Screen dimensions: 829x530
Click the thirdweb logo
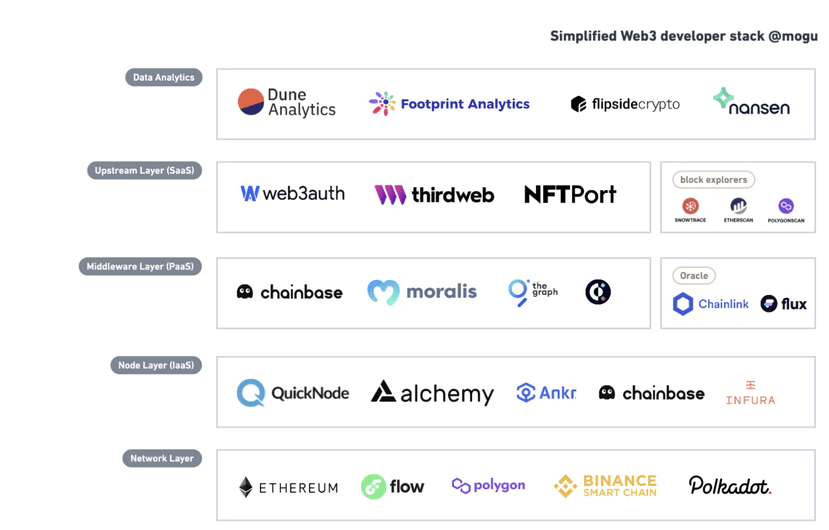(434, 195)
